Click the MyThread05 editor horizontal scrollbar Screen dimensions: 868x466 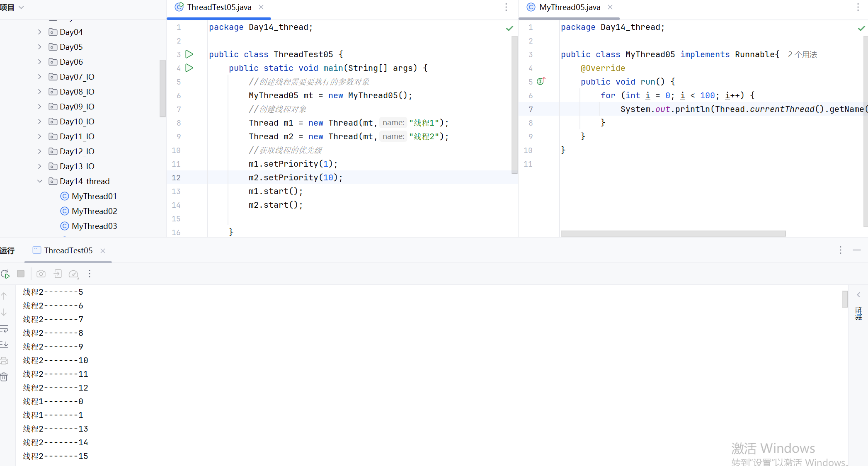673,233
